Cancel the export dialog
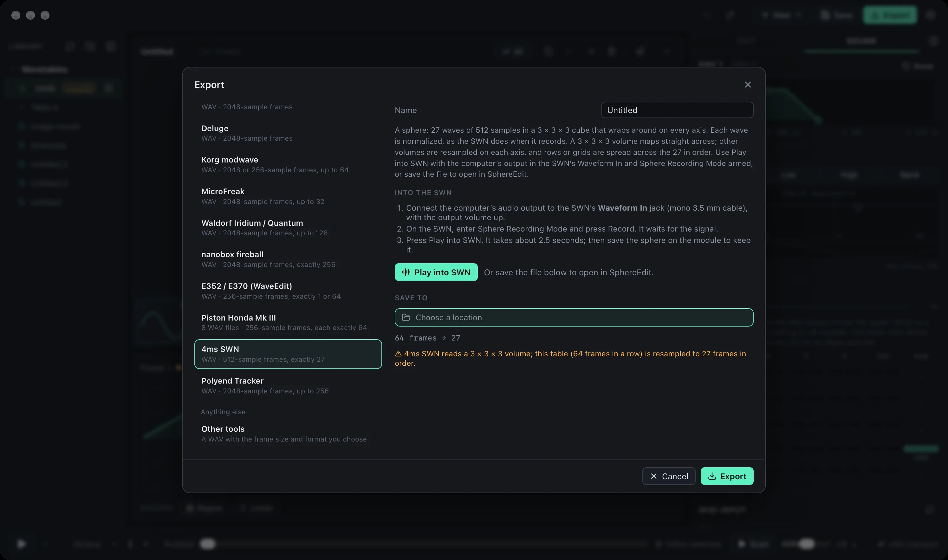 (668, 476)
